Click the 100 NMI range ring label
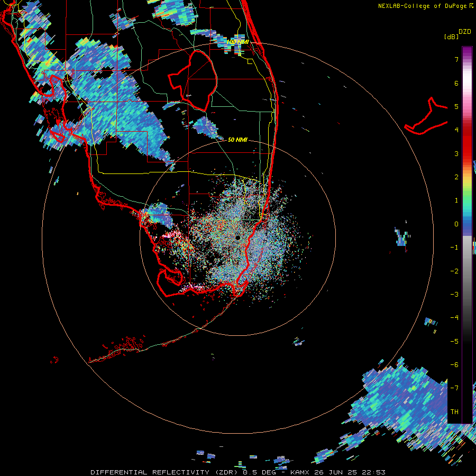The width and height of the screenshot is (476, 476). click(x=237, y=42)
